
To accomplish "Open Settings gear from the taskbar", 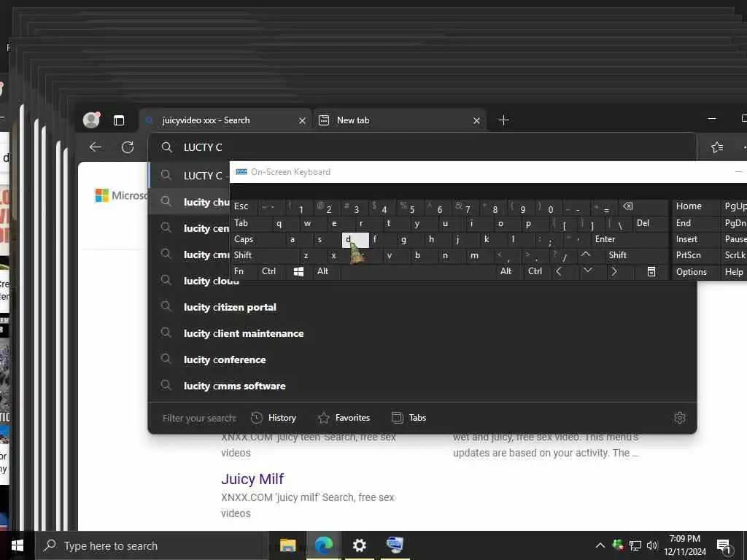I will pyautogui.click(x=359, y=545).
